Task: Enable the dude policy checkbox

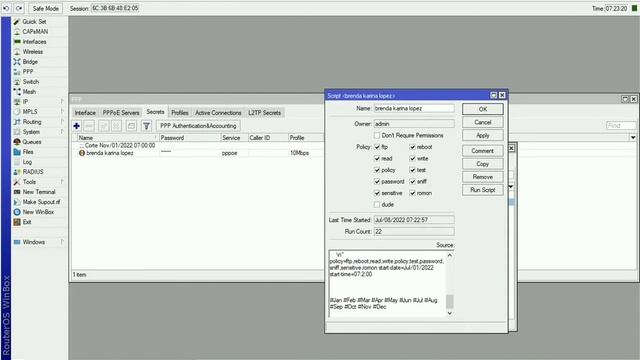Action: (x=377, y=204)
